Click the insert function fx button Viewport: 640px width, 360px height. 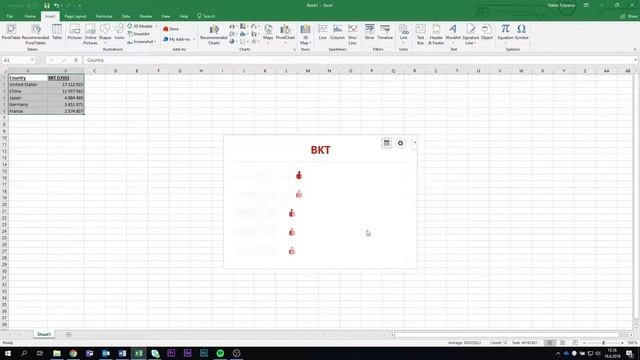click(x=76, y=60)
